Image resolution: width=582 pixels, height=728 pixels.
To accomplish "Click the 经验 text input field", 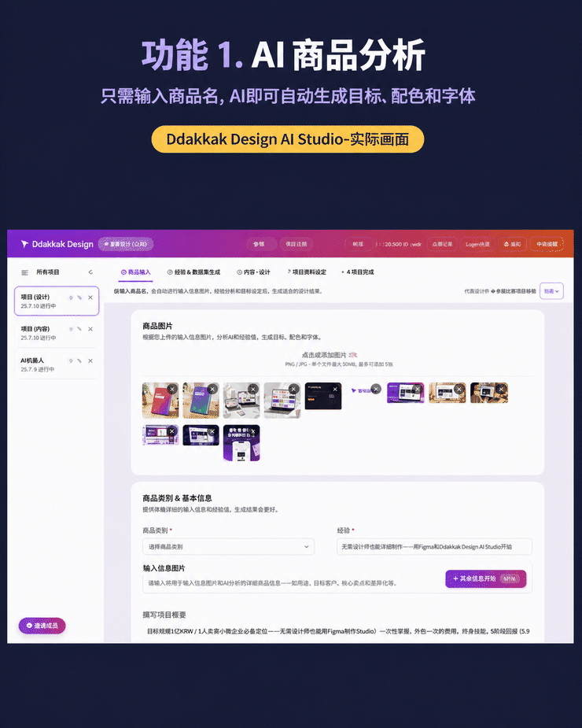I will (434, 546).
